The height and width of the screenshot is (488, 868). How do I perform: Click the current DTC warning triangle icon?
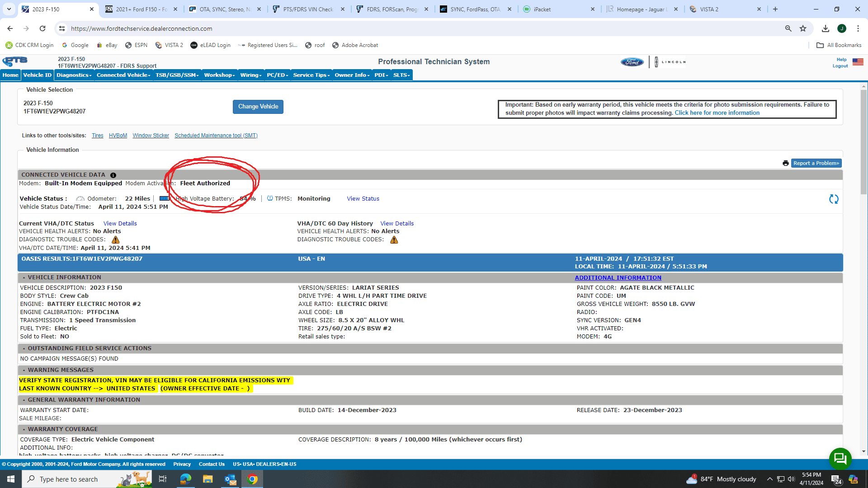coord(116,240)
